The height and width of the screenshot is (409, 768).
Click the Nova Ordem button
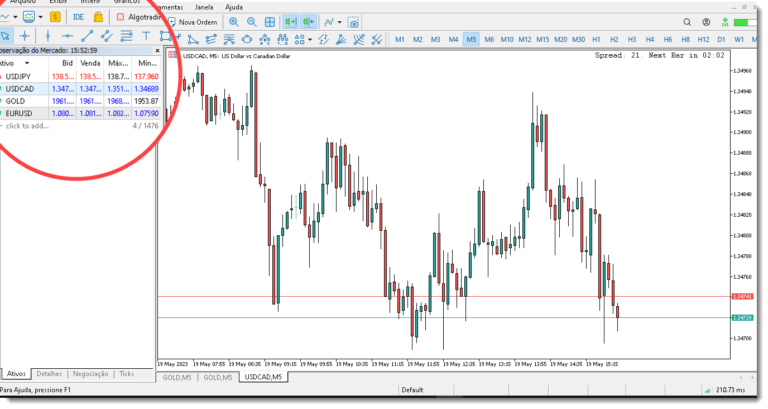click(x=193, y=22)
